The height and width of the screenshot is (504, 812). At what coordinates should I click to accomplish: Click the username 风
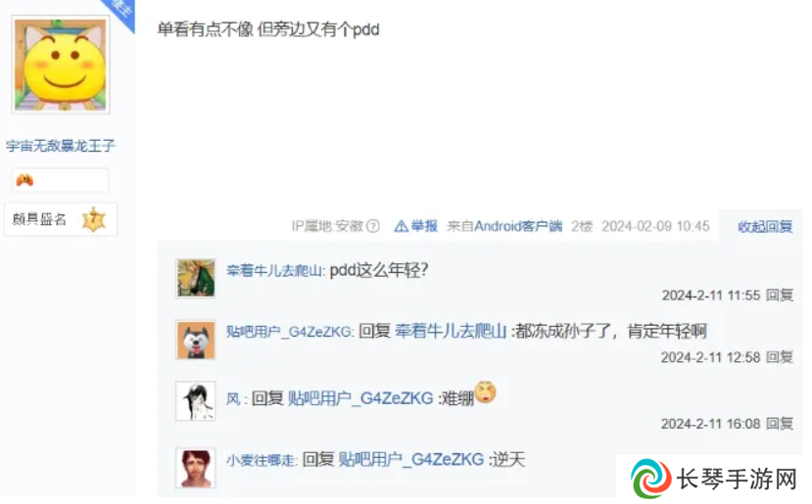click(x=233, y=399)
